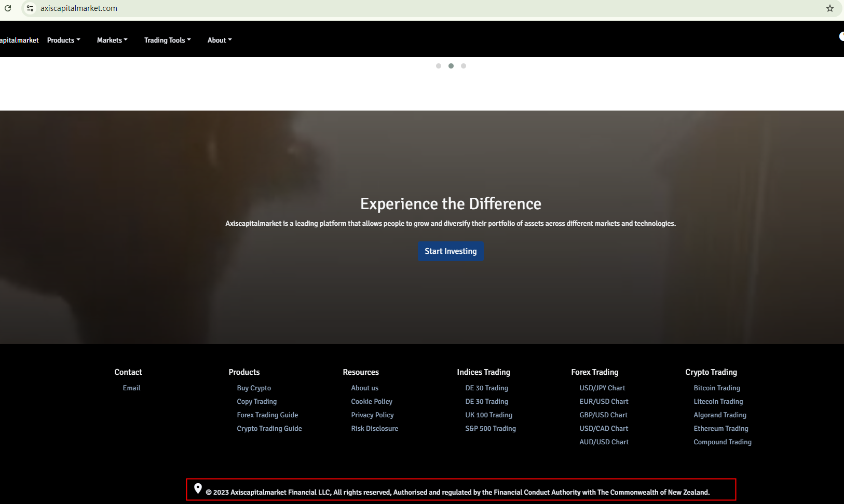
Task: Open the Privacy Policy link
Action: pyautogui.click(x=372, y=415)
